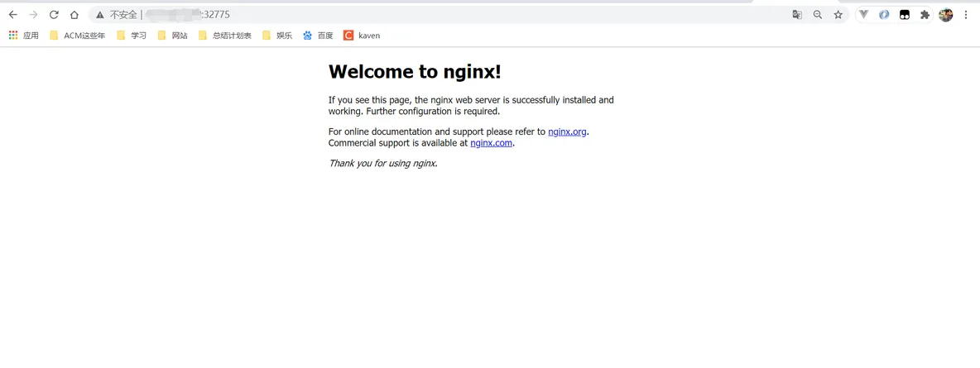The image size is (980, 368).
Task: Open the user profile avatar
Action: 945,15
